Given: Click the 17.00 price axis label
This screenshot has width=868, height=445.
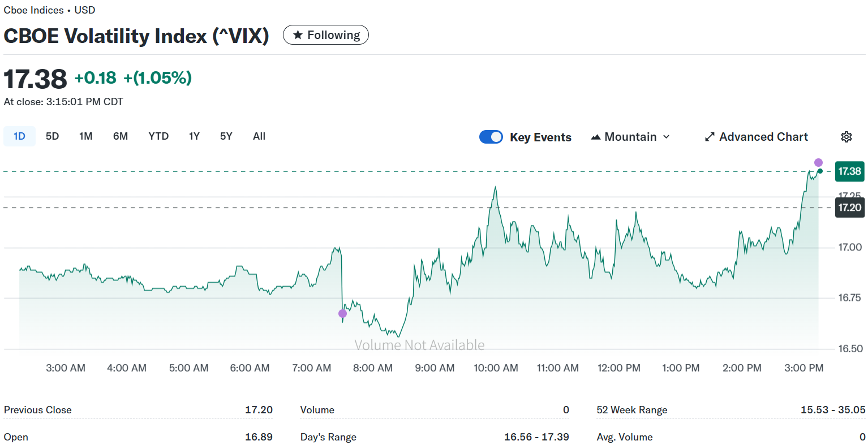Looking at the screenshot, I should (850, 247).
